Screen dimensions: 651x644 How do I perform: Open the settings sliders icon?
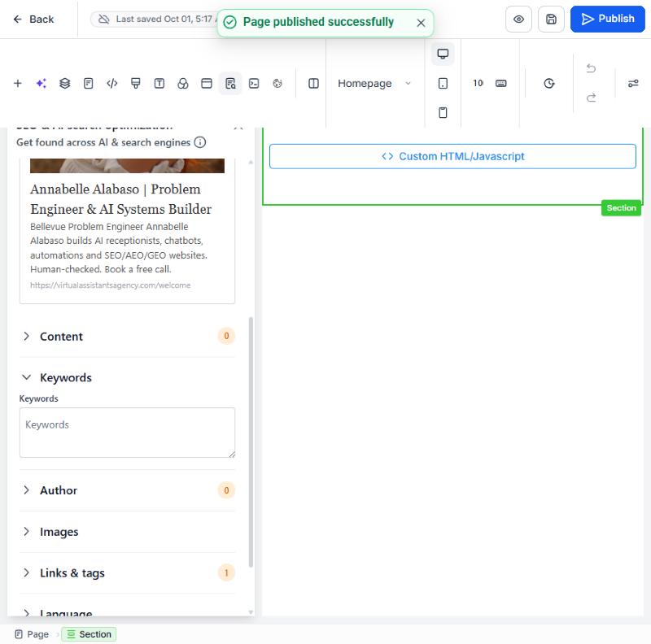coord(633,84)
